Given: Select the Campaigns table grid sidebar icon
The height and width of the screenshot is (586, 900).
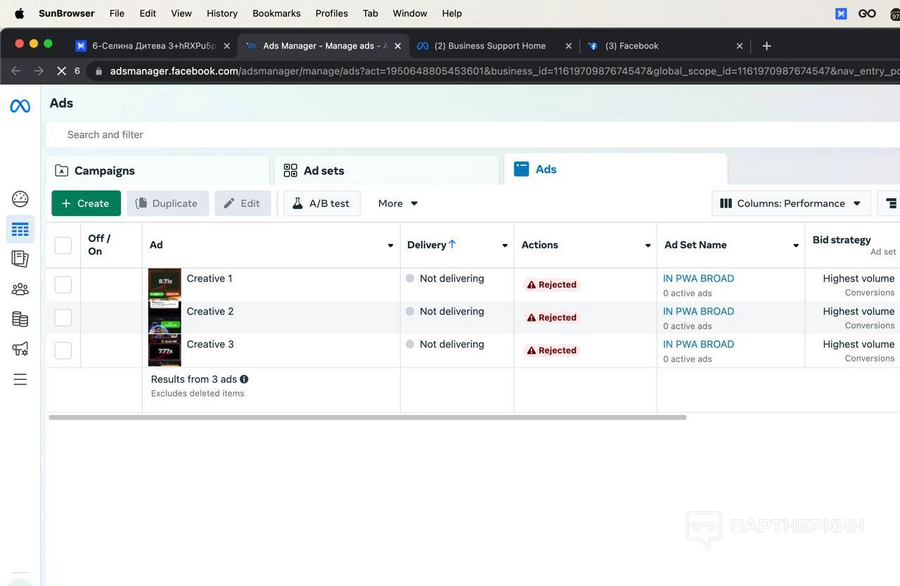Looking at the screenshot, I should click(x=20, y=230).
